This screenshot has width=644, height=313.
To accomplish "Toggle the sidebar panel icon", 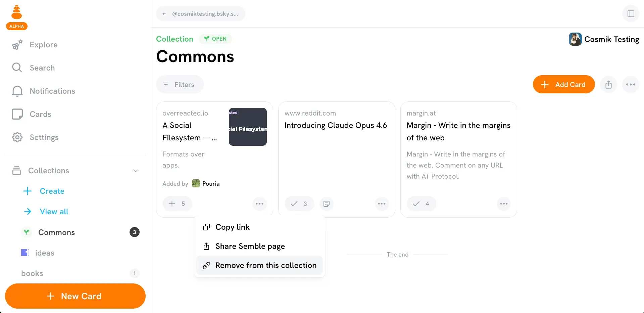I will click(x=631, y=14).
